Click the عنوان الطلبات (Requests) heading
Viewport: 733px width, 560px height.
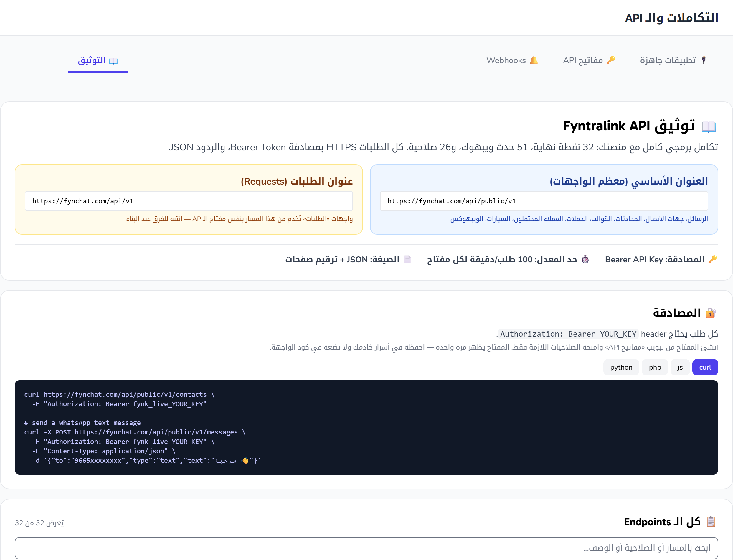297,181
